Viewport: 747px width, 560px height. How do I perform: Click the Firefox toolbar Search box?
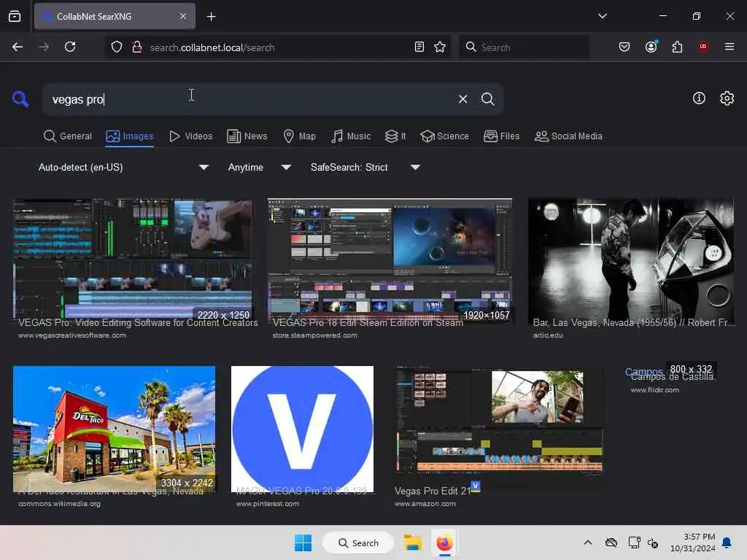pyautogui.click(x=524, y=47)
